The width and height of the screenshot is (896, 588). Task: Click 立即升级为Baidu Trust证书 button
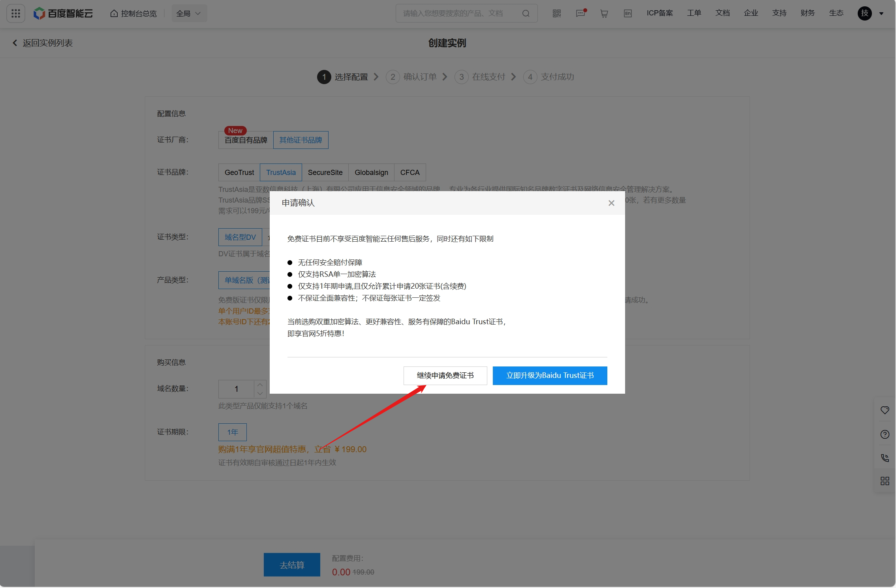[550, 376]
